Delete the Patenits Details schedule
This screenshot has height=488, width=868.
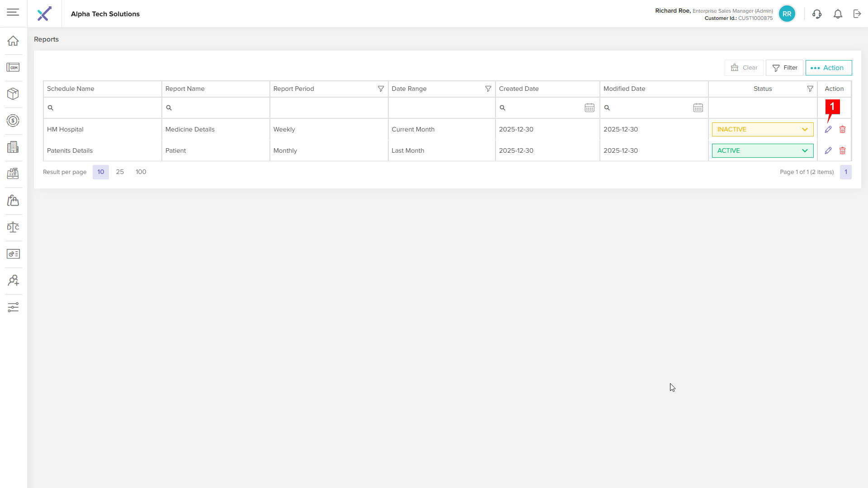(x=843, y=151)
